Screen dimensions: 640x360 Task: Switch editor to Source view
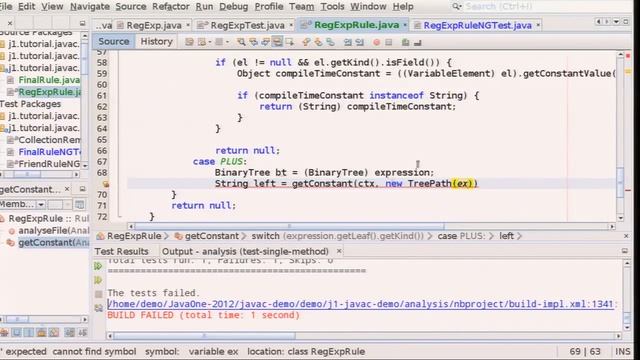click(113, 41)
